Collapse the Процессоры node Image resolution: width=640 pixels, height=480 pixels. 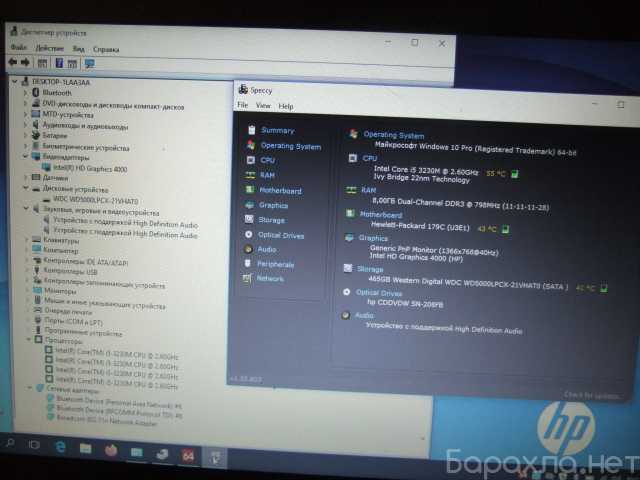[27, 342]
